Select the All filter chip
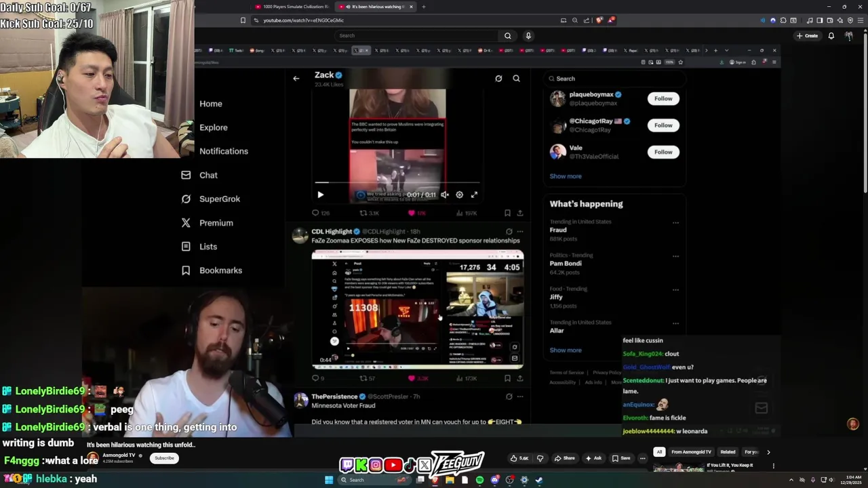The image size is (868, 488). click(x=659, y=452)
